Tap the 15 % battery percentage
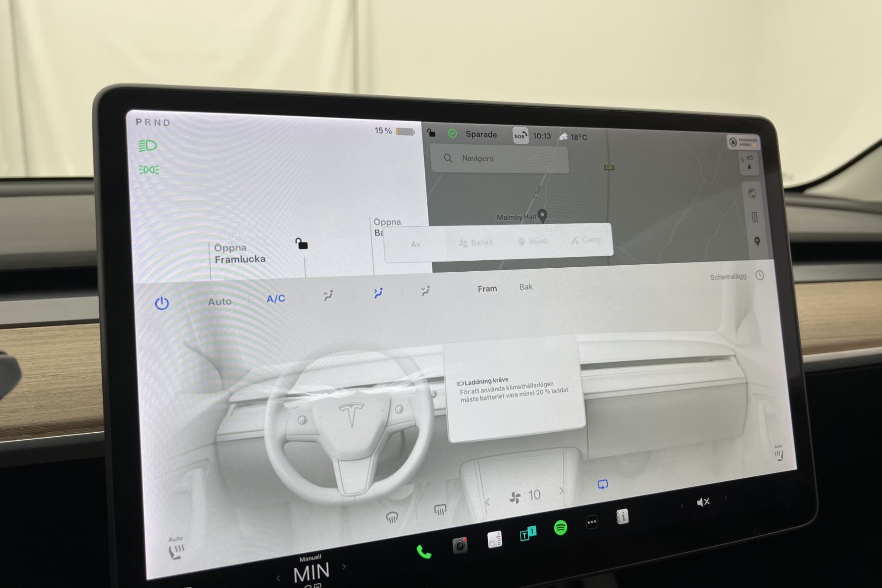Image resolution: width=882 pixels, height=588 pixels. pos(383,131)
